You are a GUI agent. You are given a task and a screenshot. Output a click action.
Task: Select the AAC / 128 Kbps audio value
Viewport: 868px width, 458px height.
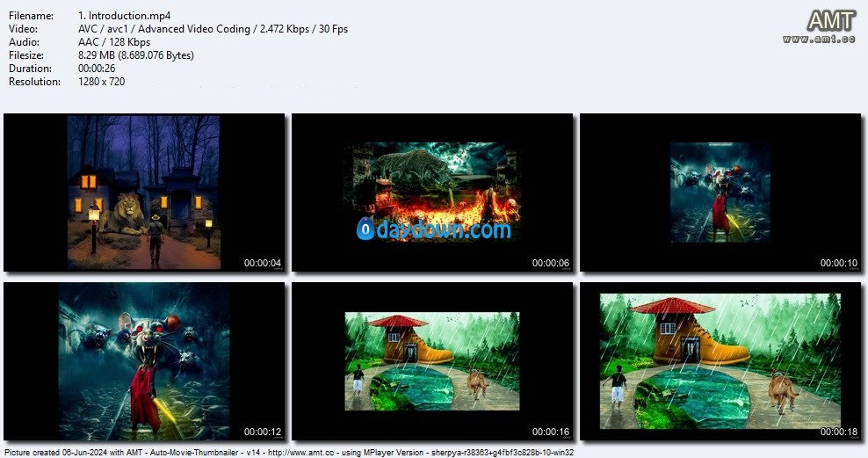pyautogui.click(x=114, y=42)
